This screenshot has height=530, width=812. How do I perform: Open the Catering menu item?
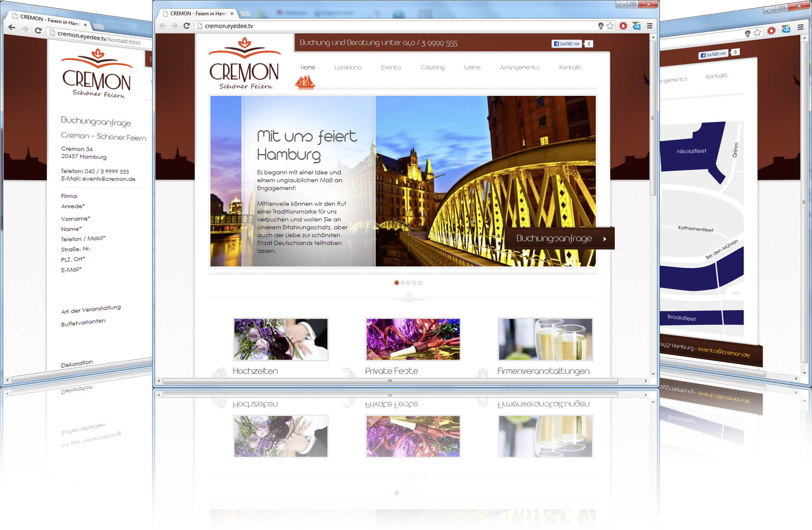(x=432, y=67)
